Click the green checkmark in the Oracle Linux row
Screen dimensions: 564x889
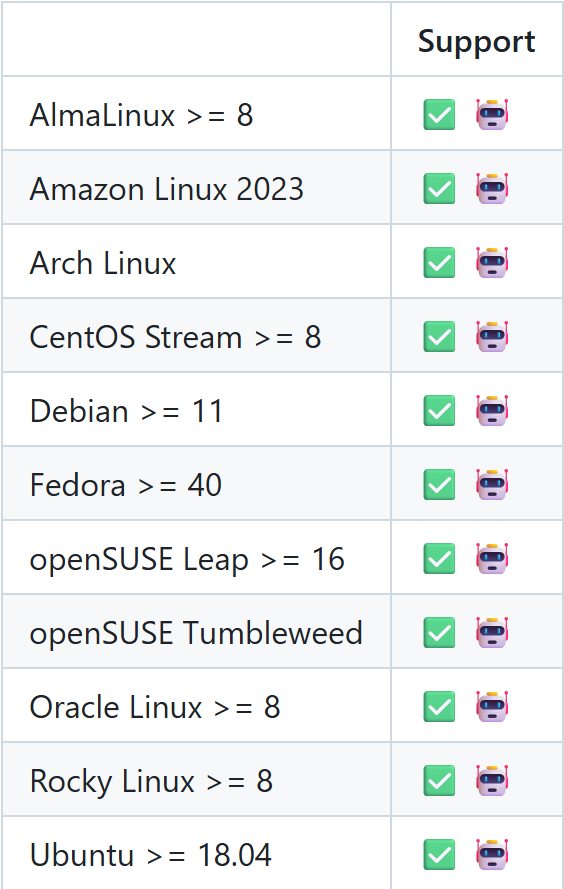(x=439, y=706)
